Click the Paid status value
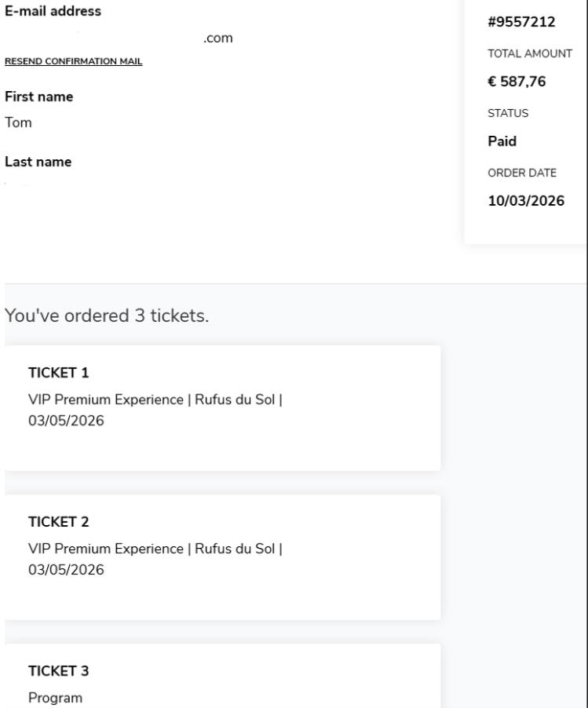The image size is (588, 708). (x=502, y=142)
